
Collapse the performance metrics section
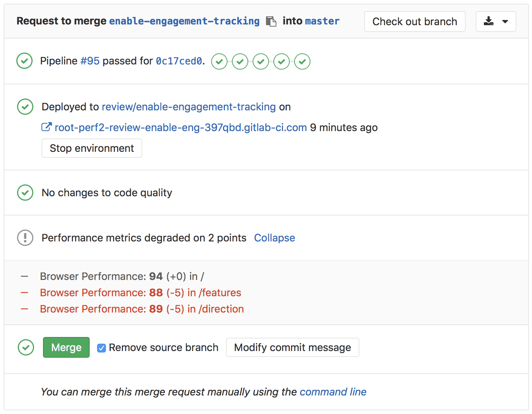coord(275,238)
